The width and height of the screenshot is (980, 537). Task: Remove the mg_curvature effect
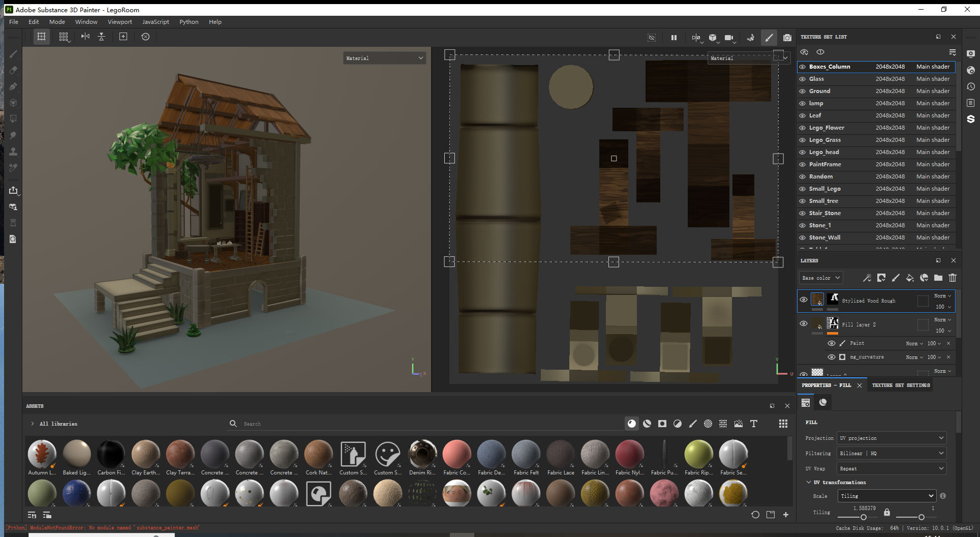tap(948, 357)
